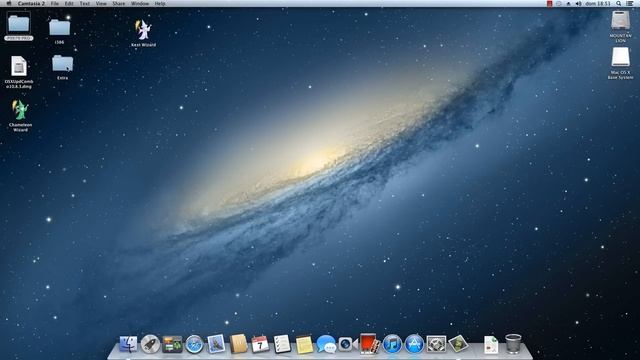Screen dimensions: 640x360
Task: Open Contacts address book in Dock
Action: click(x=238, y=344)
